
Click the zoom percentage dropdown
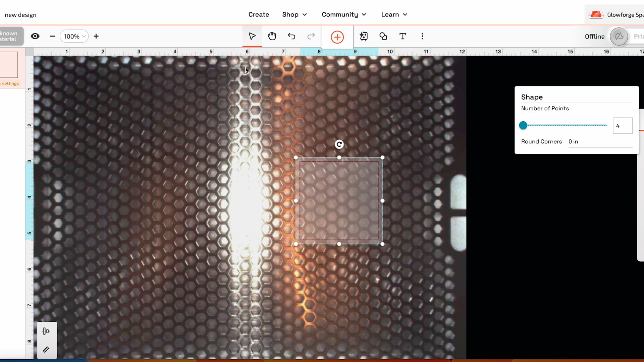pos(74,36)
